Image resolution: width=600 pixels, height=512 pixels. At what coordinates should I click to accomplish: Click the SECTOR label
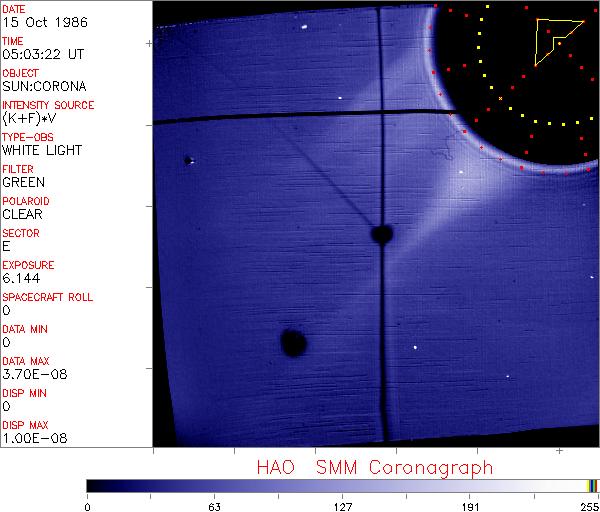pos(21,233)
